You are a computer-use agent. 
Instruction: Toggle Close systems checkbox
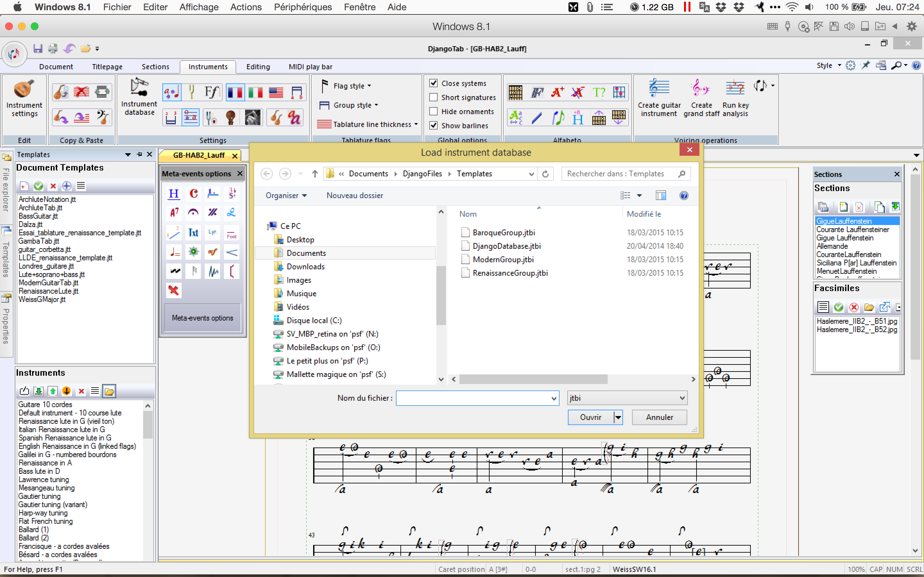coord(433,83)
